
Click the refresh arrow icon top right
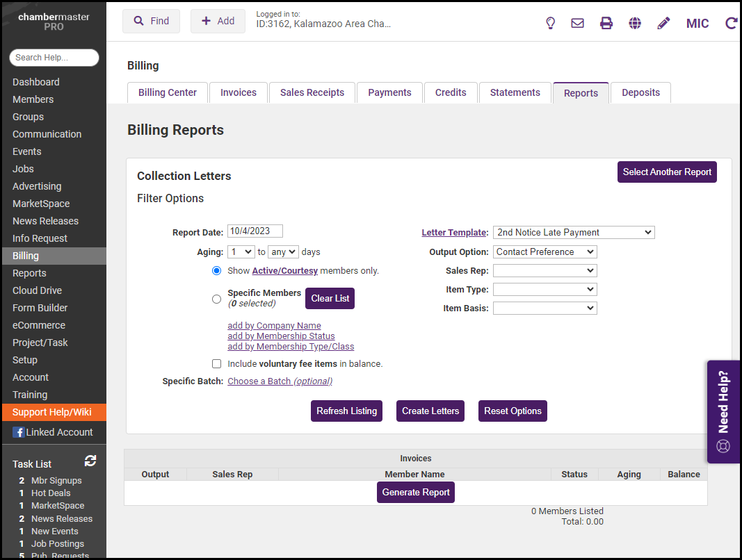(731, 23)
